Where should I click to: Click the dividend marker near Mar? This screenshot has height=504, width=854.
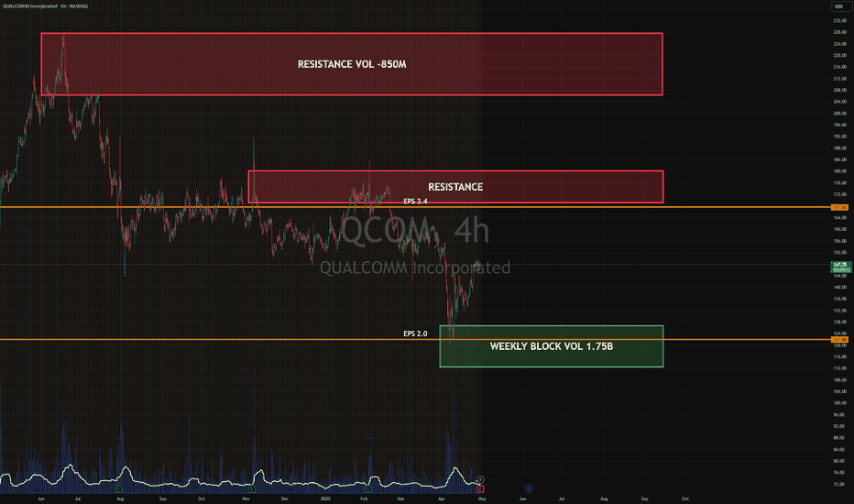click(407, 489)
